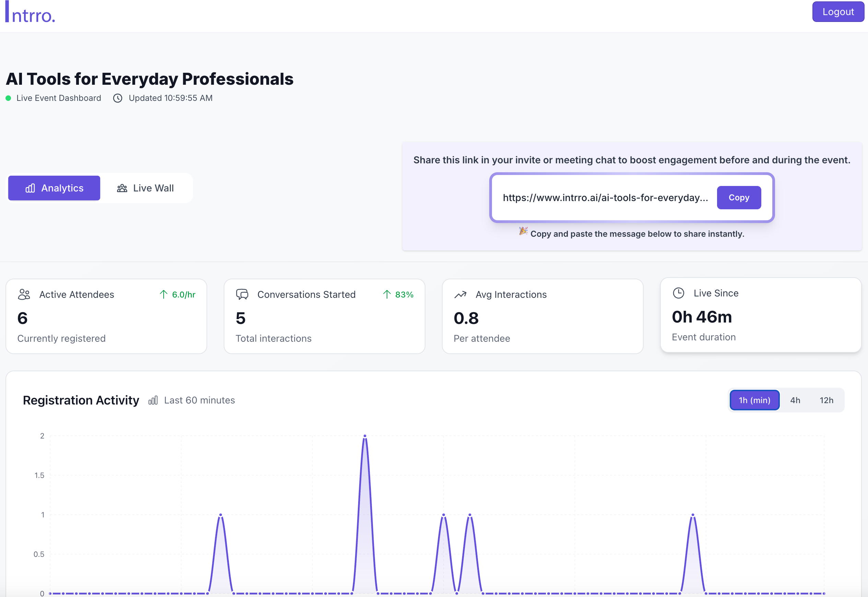The image size is (868, 597).
Task: Click the share URL text field
Action: pos(605,198)
